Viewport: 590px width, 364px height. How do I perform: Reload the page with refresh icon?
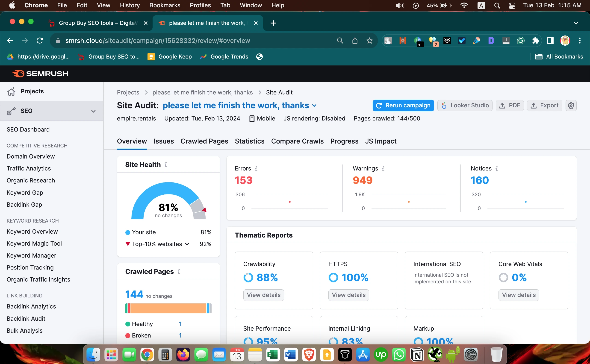tap(40, 41)
